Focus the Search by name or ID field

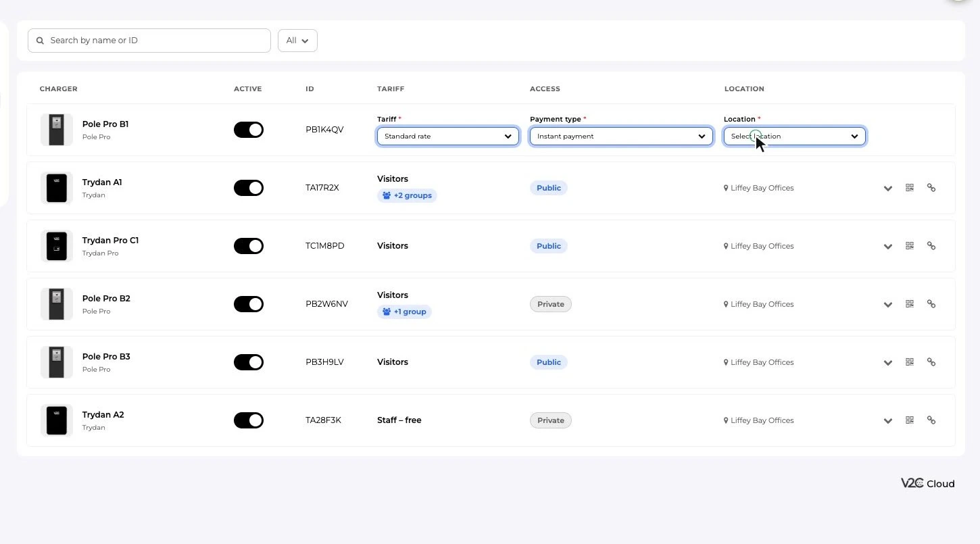click(149, 41)
